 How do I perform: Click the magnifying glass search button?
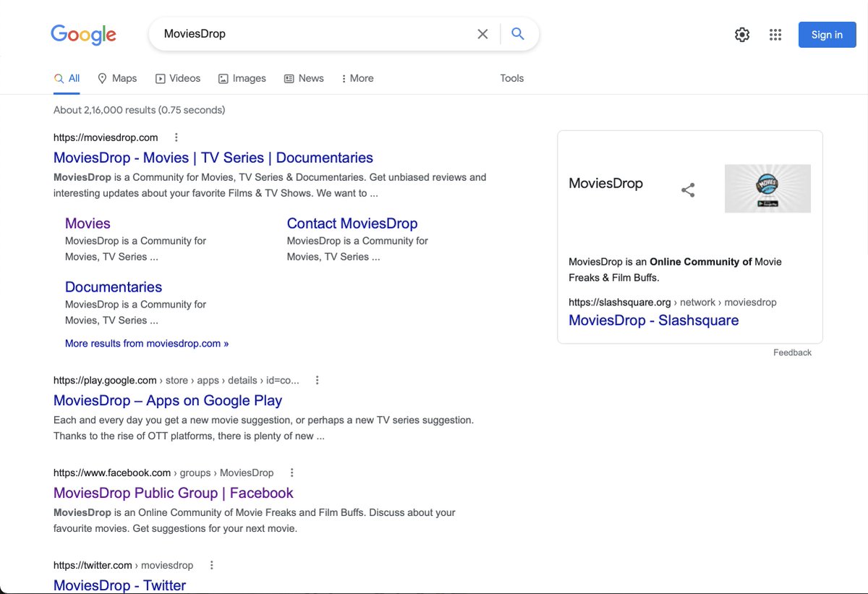pos(518,34)
